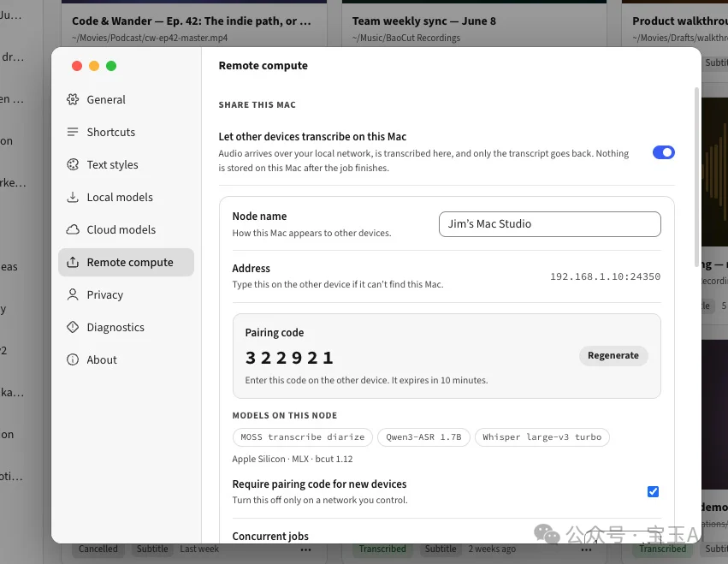
Task: Uncheck Require pairing code for new devices
Action: coord(653,491)
